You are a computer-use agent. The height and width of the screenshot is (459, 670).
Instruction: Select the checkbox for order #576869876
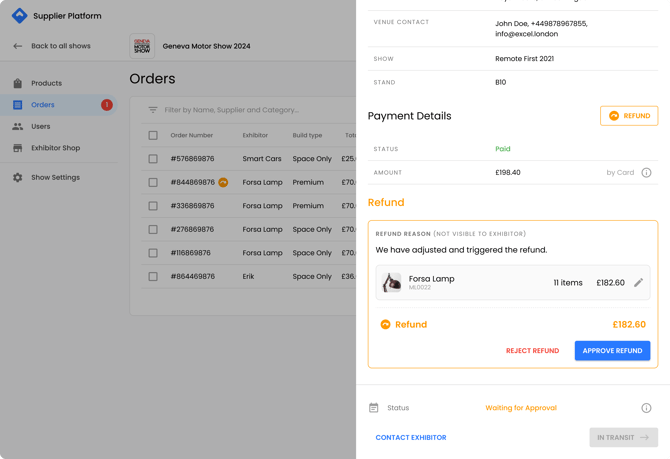tap(153, 159)
